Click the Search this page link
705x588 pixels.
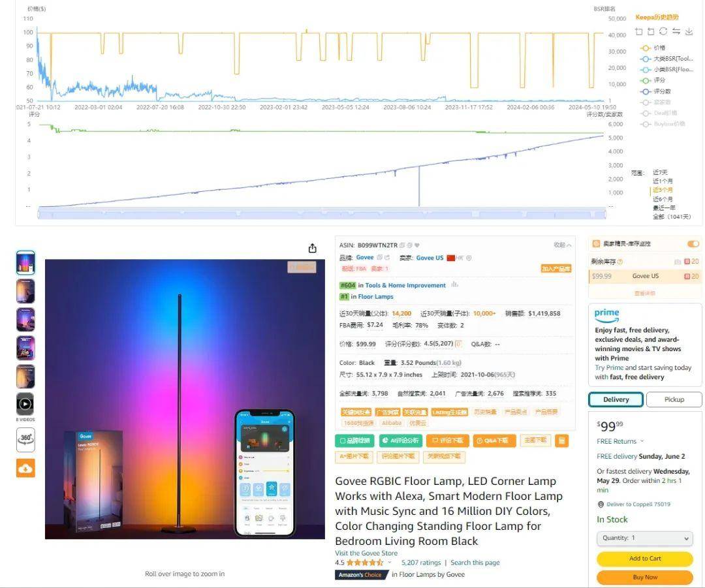pyautogui.click(x=475, y=563)
